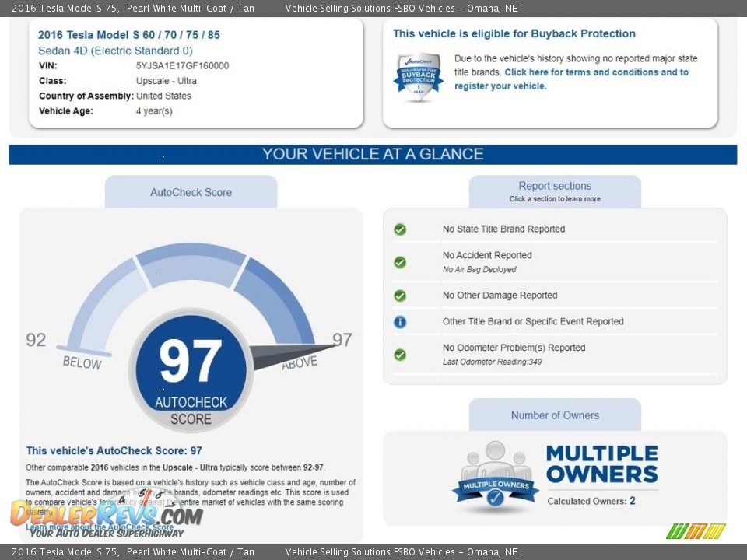Click comparable vehicles score between 92-97 sentence

coord(176,467)
